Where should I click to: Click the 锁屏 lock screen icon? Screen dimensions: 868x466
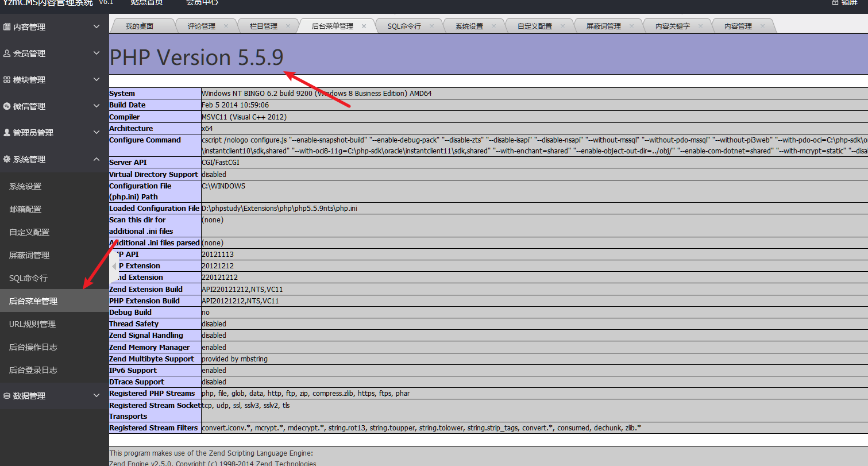[835, 2]
